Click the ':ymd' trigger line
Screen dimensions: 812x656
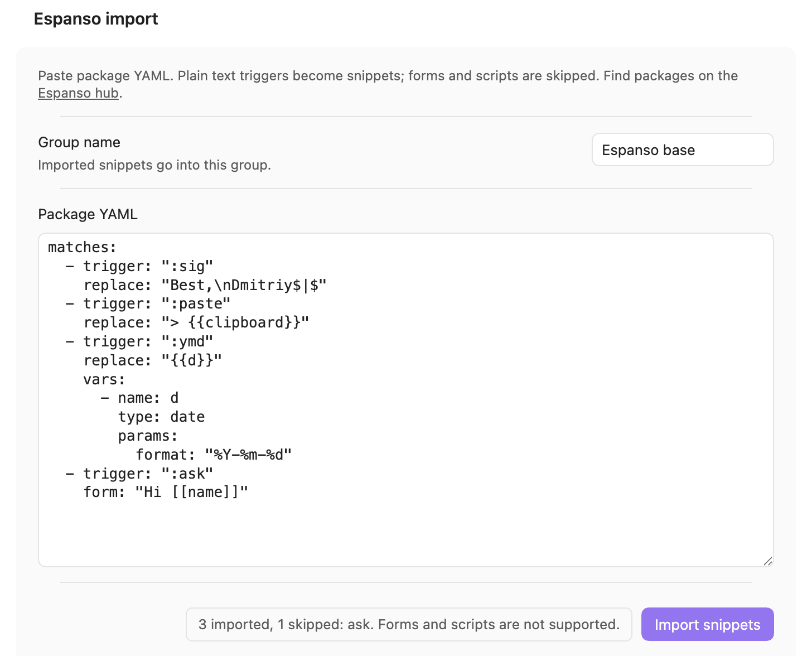pyautogui.click(x=139, y=341)
